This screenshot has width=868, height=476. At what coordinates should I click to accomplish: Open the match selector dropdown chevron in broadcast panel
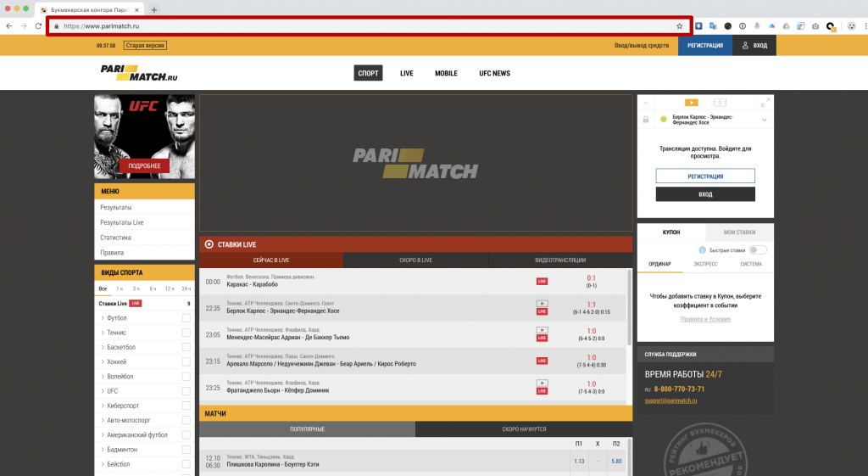coord(764,120)
